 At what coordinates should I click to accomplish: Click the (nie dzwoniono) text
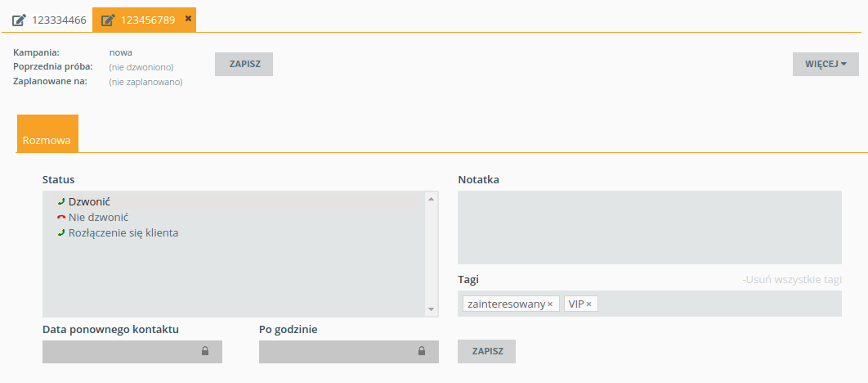point(141,67)
